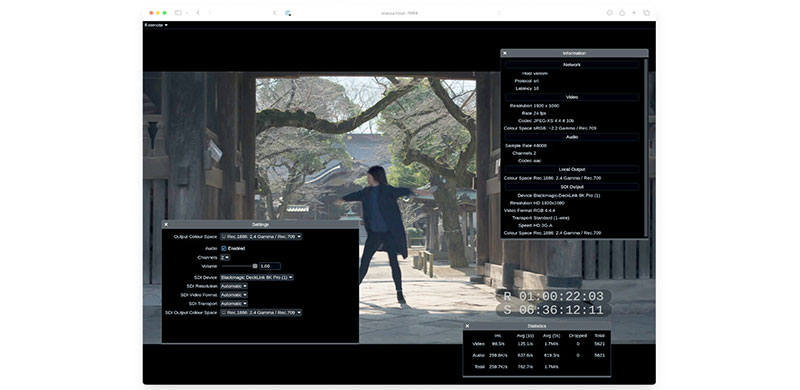Click the Video Format RGB 4:4:4 row

529,210
